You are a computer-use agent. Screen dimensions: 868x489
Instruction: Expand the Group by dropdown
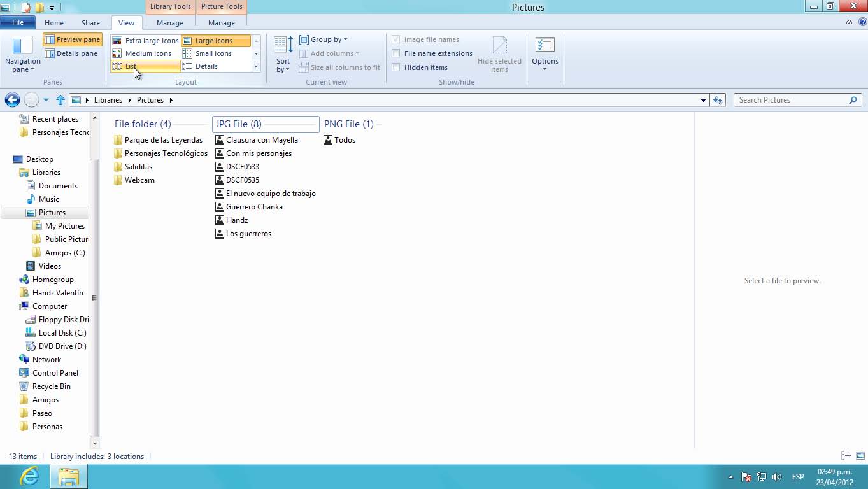pos(324,39)
